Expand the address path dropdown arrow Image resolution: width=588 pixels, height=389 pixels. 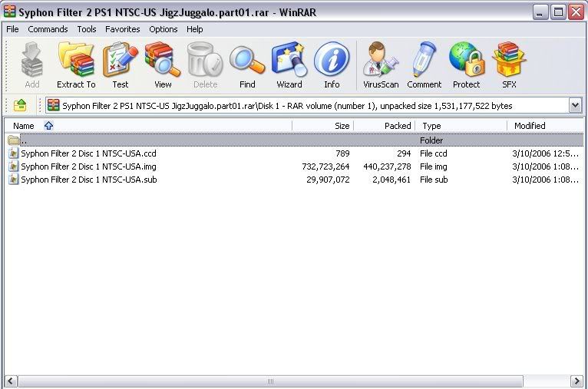(575, 106)
